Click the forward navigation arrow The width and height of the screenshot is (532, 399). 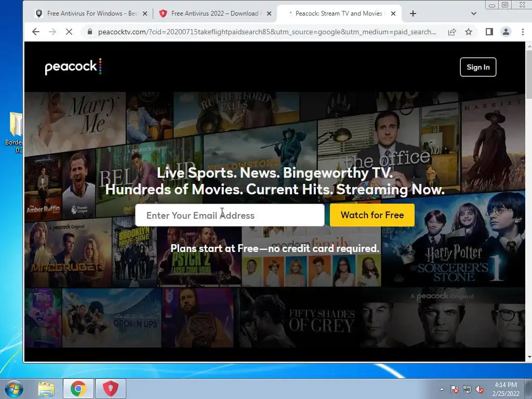point(52,32)
